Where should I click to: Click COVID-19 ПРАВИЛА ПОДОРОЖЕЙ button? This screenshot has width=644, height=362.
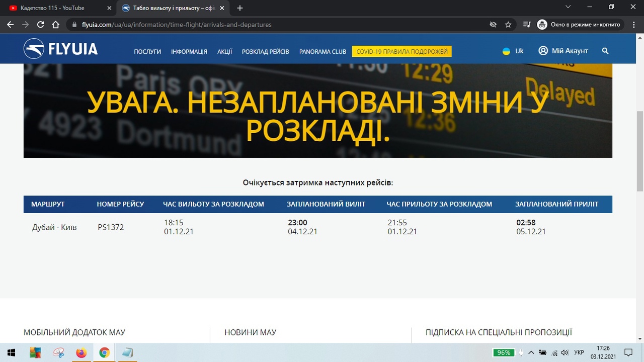(x=401, y=51)
